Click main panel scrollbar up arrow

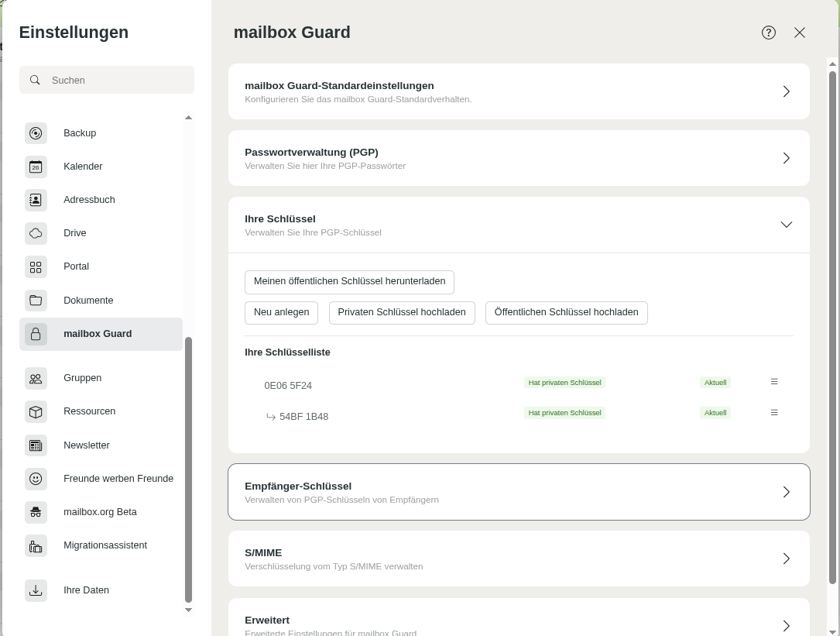[x=832, y=64]
